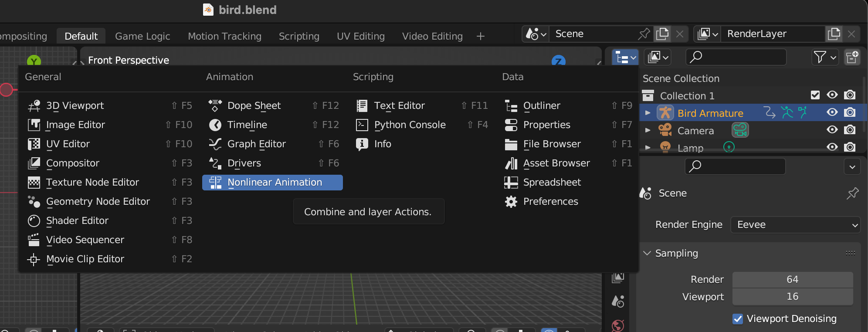The image size is (868, 332).
Task: Uncheck Viewport Denoising
Action: pos(738,319)
